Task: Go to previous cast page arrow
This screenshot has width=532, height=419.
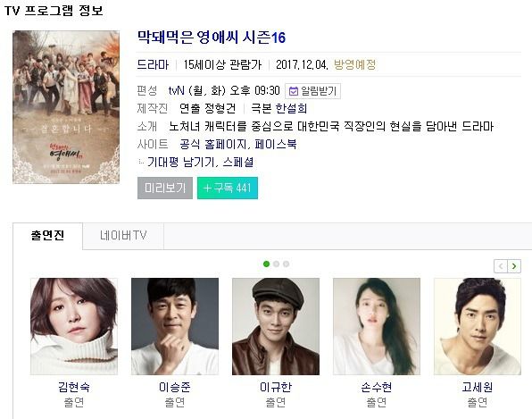Action: [x=501, y=266]
